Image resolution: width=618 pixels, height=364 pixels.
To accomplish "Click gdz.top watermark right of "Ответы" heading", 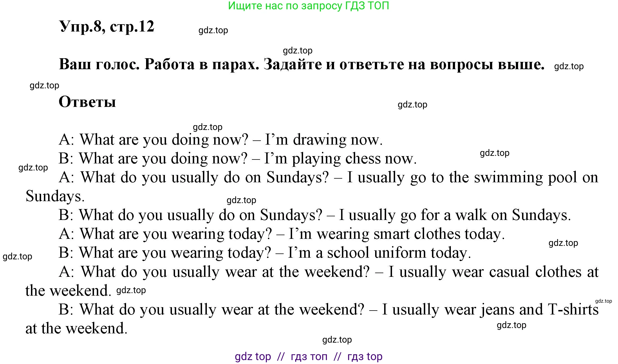I will click(x=412, y=105).
